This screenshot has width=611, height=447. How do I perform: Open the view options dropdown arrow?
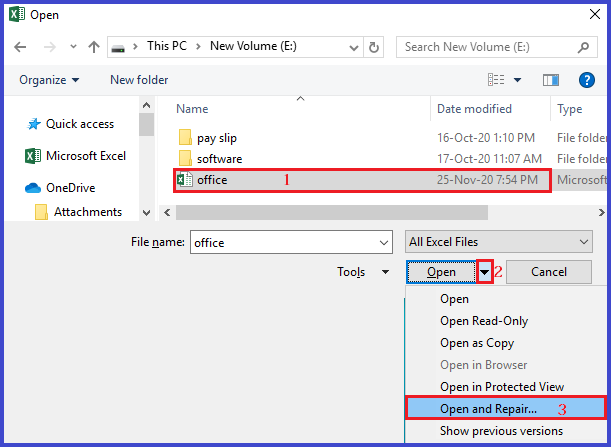tap(517, 80)
